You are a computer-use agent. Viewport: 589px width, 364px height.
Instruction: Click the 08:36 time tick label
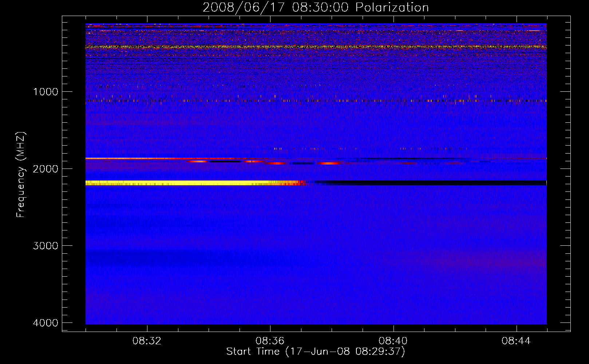(270, 341)
